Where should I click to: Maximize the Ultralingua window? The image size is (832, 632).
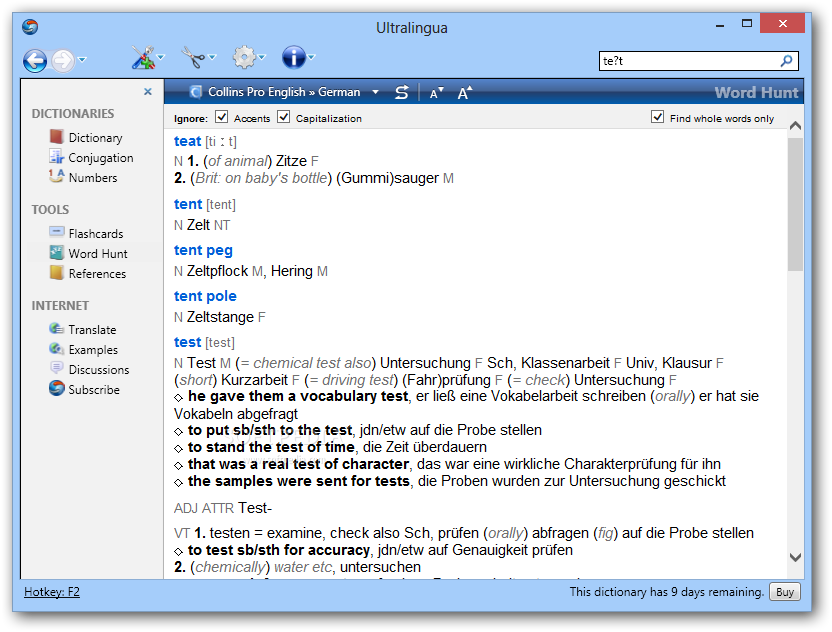point(747,23)
